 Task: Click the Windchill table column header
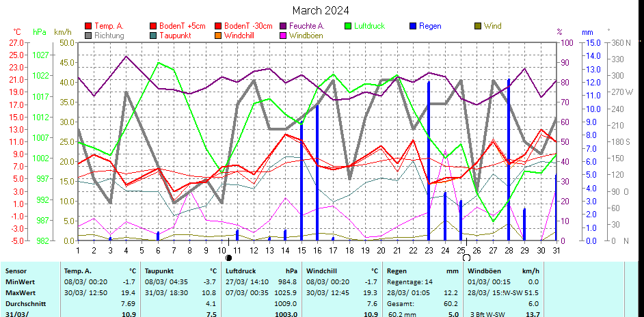pyautogui.click(x=321, y=271)
